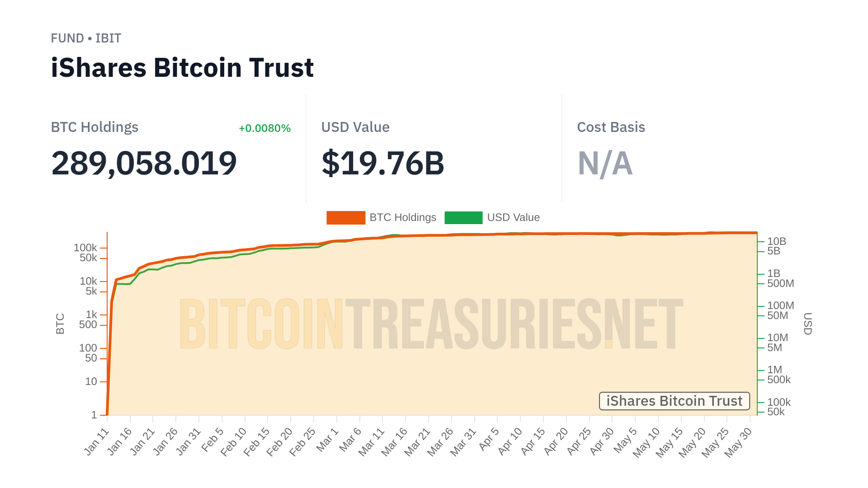Click the 289,058.019 BTC holdings figure

[144, 163]
